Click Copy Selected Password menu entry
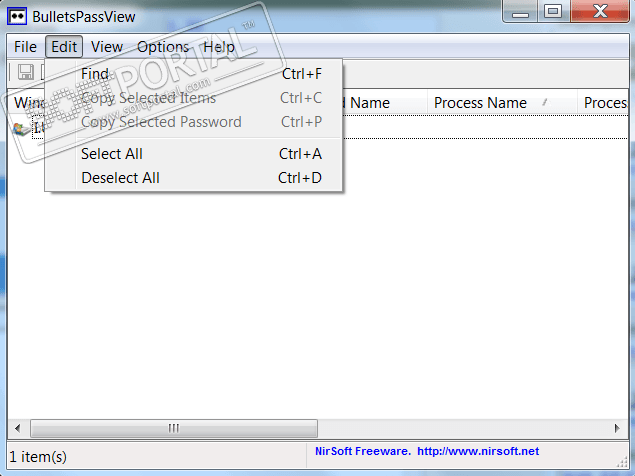Viewport: 635px width, 476px height. point(194,122)
